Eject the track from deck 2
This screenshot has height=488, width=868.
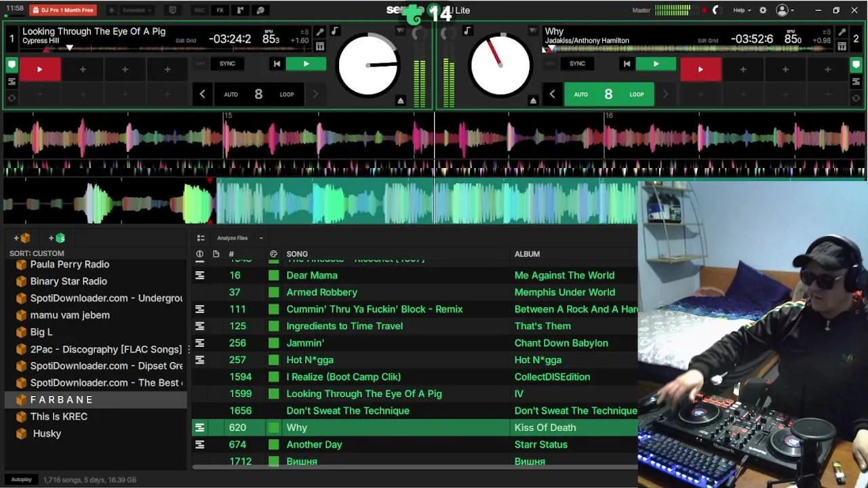(x=533, y=100)
